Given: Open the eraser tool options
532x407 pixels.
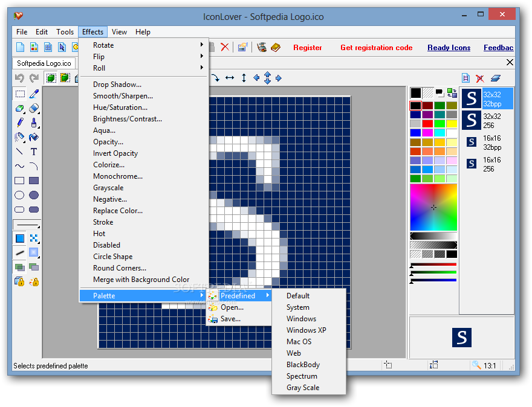Looking at the screenshot, I should 34,109.
